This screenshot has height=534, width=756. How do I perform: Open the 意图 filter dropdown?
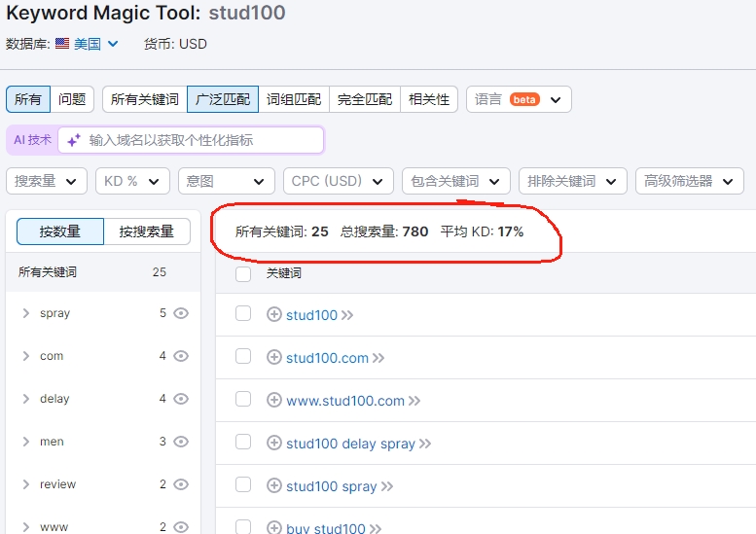click(226, 181)
